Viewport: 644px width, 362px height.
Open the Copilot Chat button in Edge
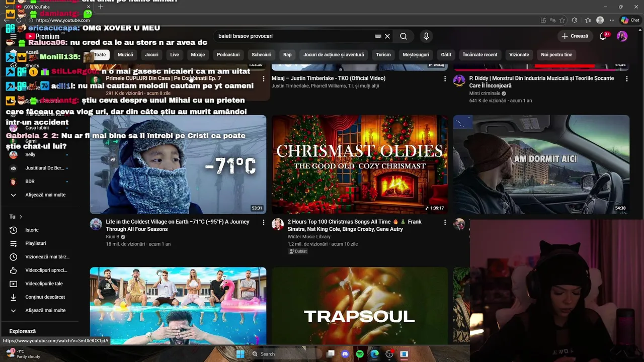(630, 20)
